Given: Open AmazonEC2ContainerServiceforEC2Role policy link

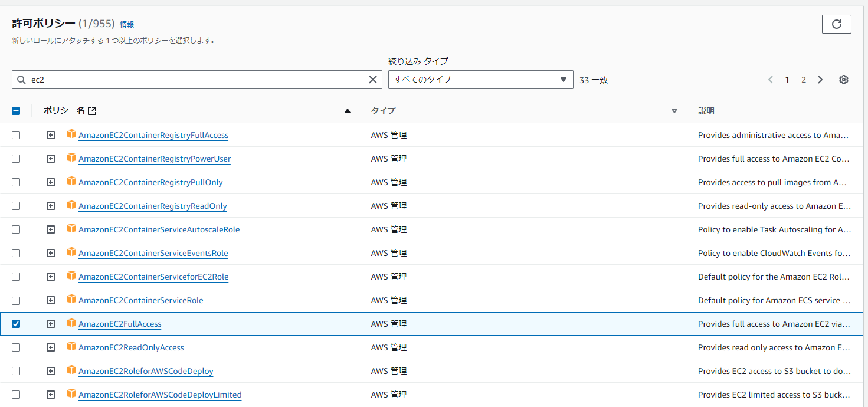Looking at the screenshot, I should coord(153,277).
